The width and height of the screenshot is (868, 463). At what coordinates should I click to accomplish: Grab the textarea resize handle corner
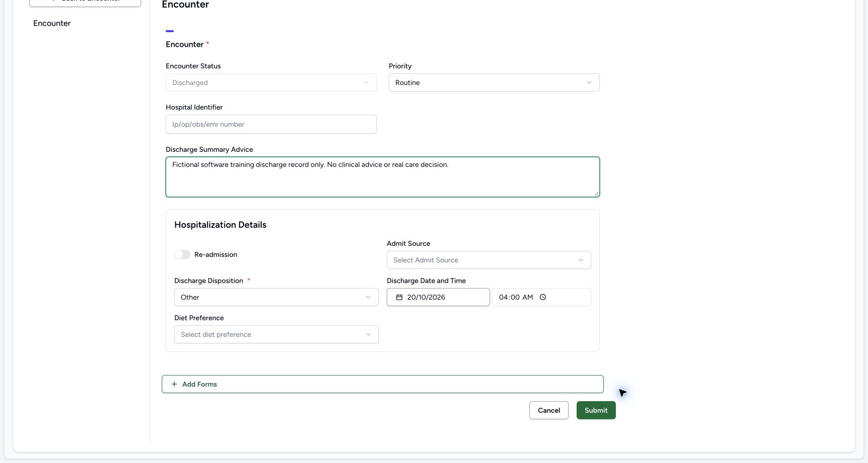[596, 194]
